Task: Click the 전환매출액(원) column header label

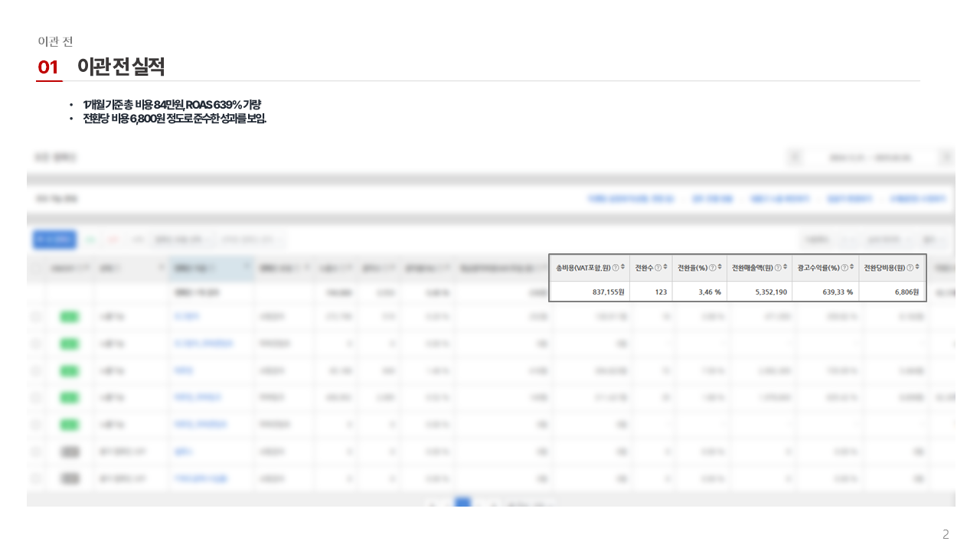Action: coord(753,267)
